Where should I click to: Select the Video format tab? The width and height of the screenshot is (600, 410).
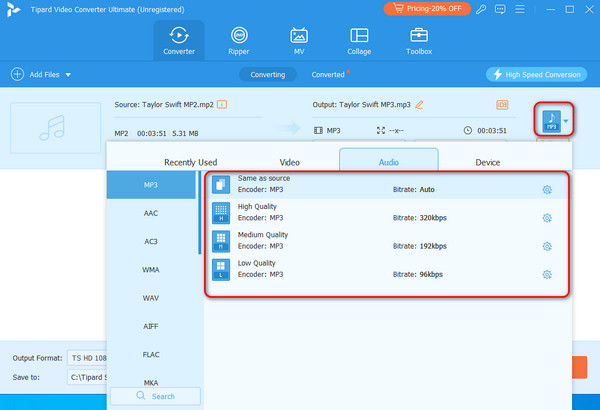point(290,162)
